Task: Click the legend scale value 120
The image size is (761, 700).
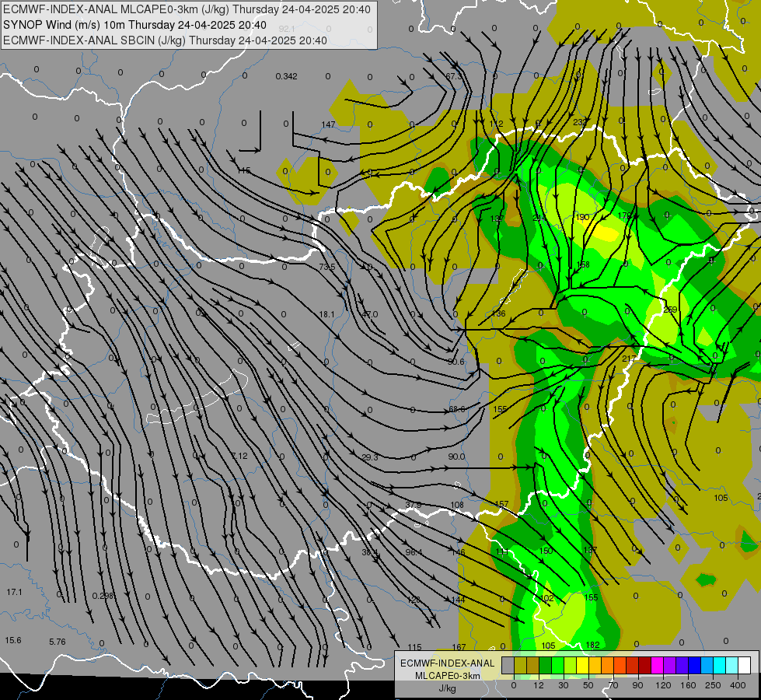Action: (x=663, y=685)
